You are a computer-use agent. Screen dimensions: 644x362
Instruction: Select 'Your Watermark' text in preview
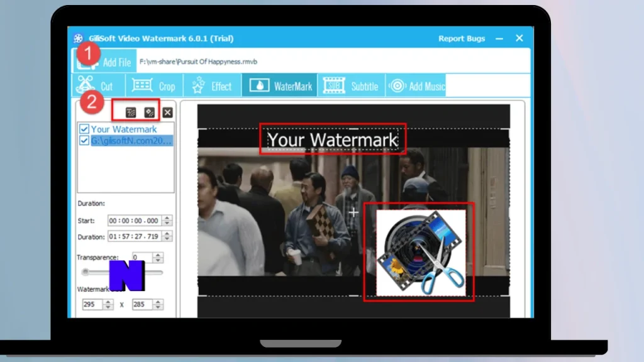point(333,140)
